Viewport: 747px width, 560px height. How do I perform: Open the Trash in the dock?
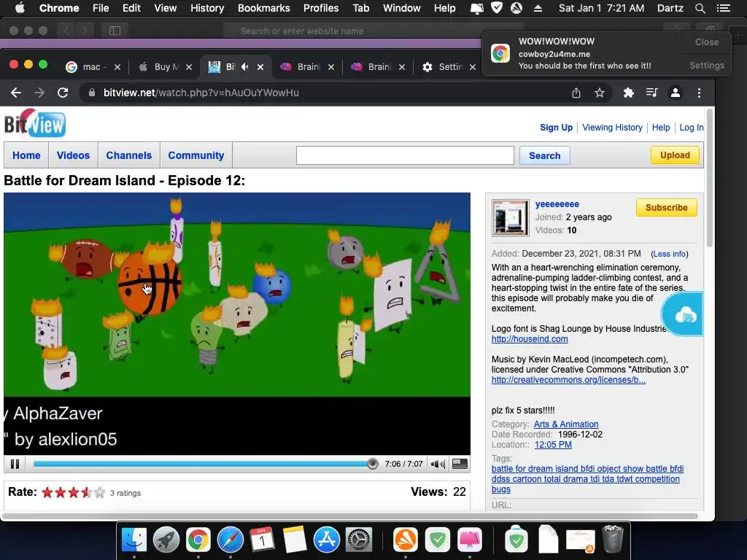click(613, 539)
